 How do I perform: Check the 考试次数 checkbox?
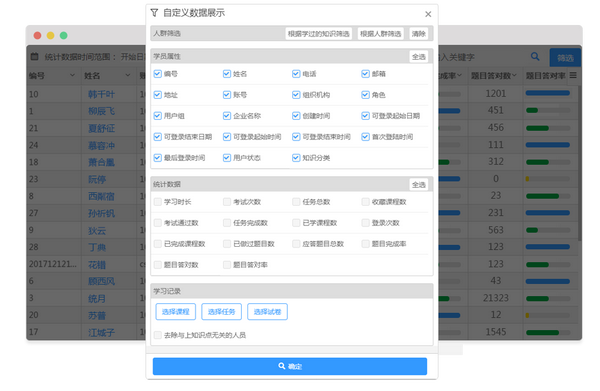point(227,202)
